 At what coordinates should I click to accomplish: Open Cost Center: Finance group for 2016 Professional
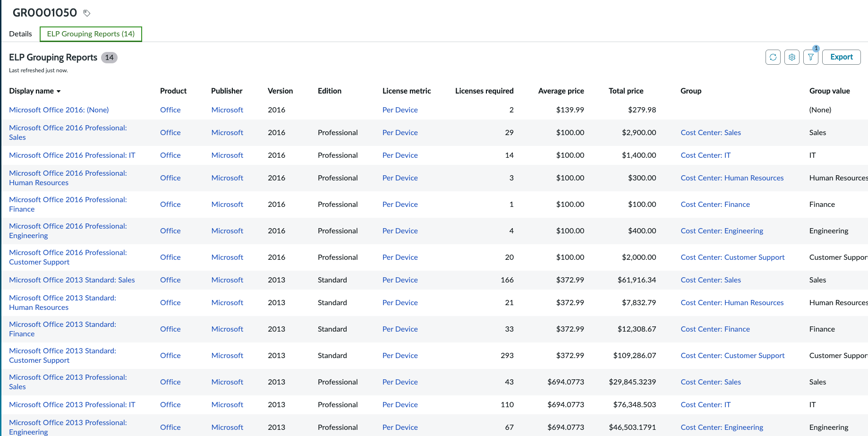(715, 204)
